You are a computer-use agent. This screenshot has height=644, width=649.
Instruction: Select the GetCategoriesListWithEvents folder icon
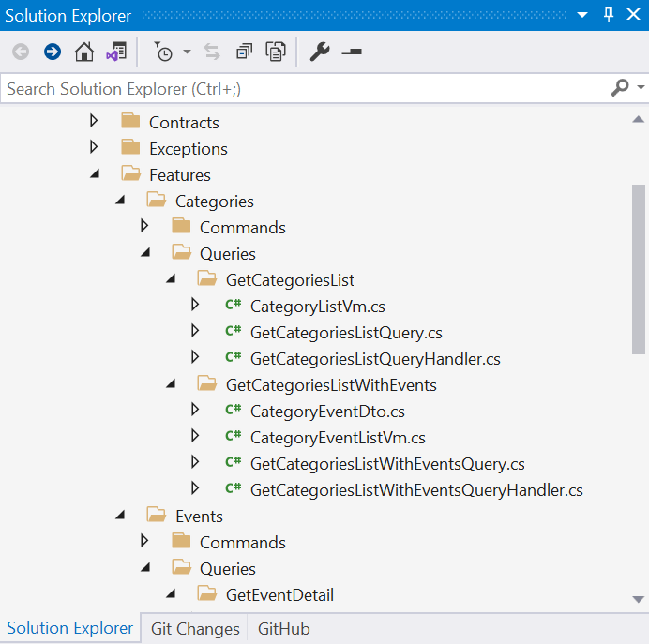pos(207,383)
